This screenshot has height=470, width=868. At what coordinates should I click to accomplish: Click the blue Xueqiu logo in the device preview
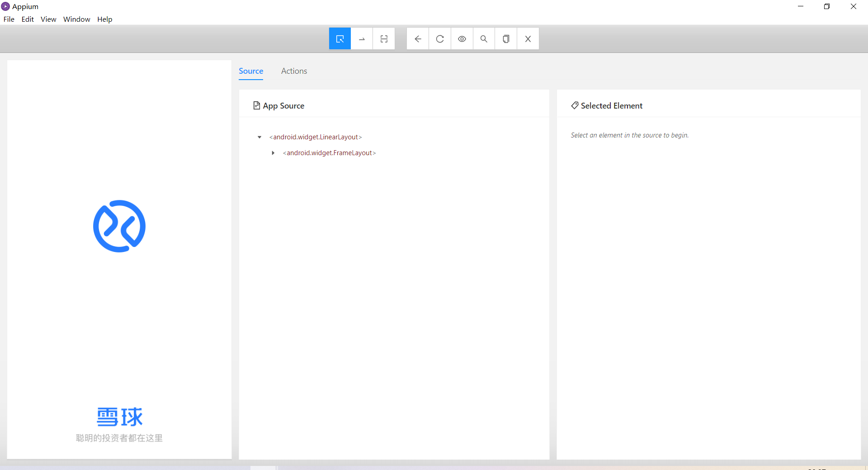pyautogui.click(x=119, y=226)
